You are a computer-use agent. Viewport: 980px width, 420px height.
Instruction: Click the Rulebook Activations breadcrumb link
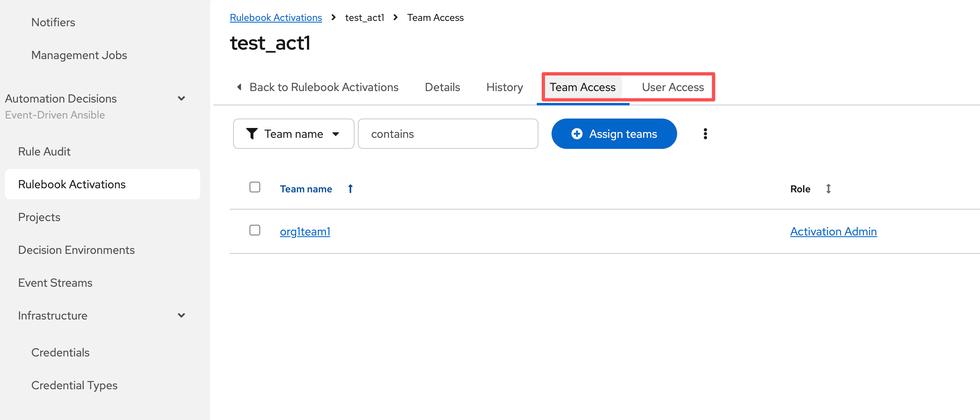(x=276, y=18)
